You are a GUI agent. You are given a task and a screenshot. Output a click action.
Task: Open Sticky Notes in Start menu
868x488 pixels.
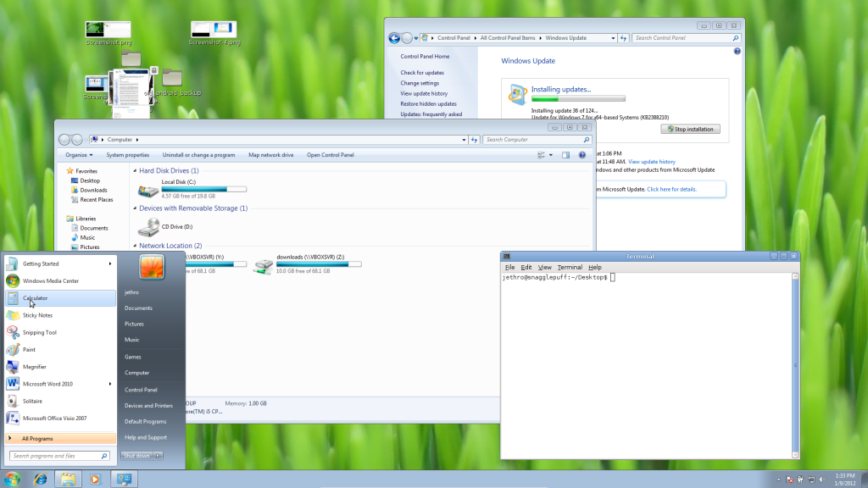60,315
